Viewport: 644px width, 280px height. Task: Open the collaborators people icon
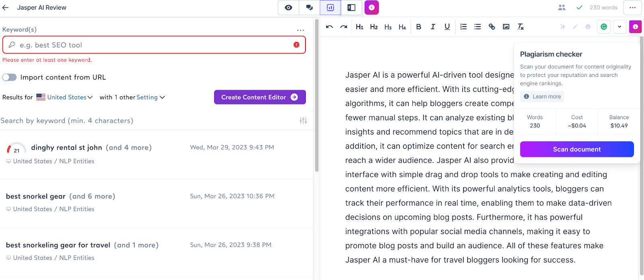pyautogui.click(x=562, y=8)
